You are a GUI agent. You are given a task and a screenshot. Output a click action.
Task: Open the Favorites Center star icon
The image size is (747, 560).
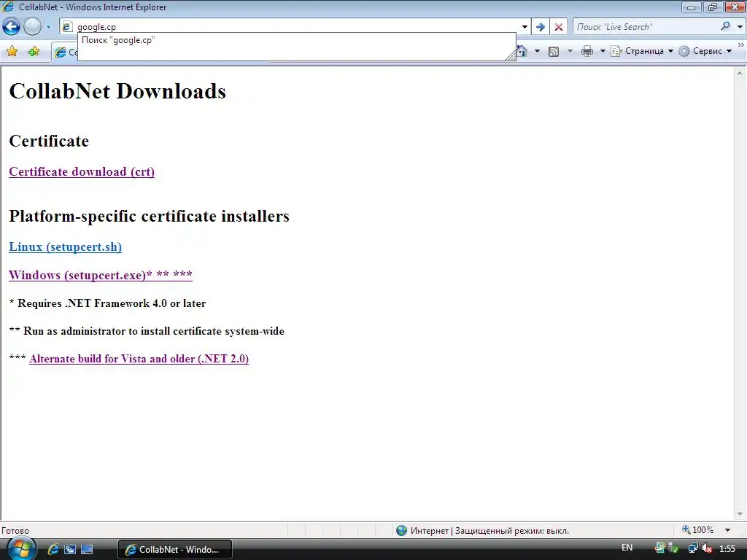[x=12, y=51]
